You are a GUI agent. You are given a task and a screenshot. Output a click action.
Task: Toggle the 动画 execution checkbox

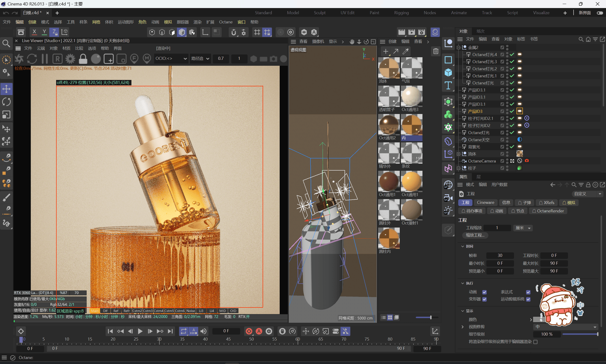pos(485,292)
